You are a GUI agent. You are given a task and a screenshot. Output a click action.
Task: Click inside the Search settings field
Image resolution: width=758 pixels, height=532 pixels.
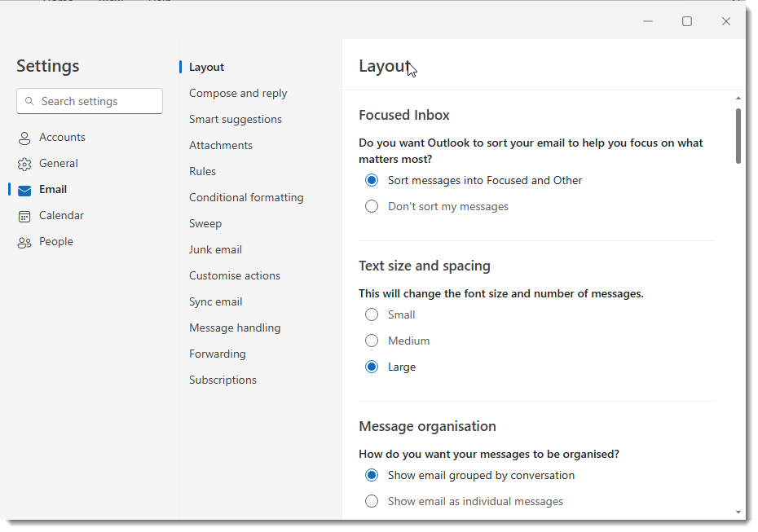pos(90,101)
